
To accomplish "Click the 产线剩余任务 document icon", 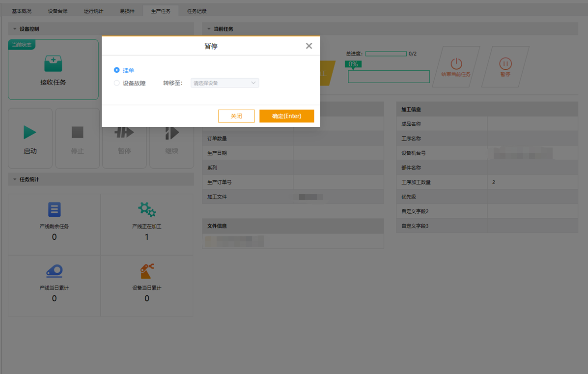I will 54,210.
